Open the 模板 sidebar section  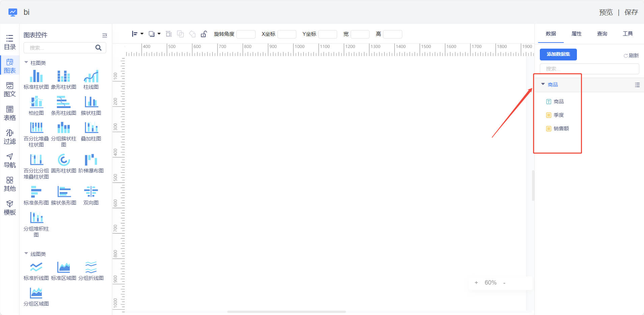click(x=10, y=208)
